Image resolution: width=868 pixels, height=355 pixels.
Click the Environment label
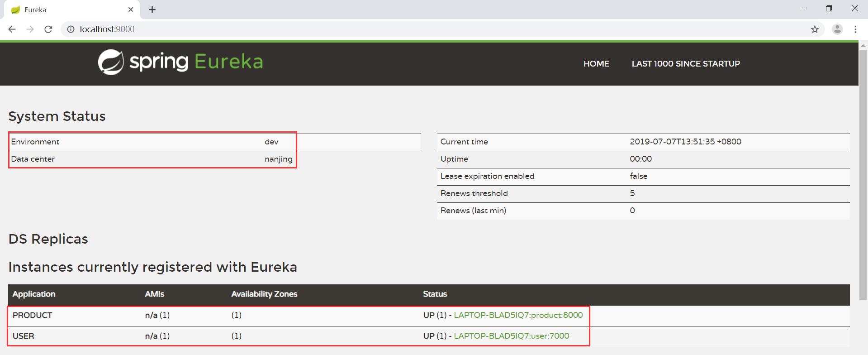tap(35, 142)
